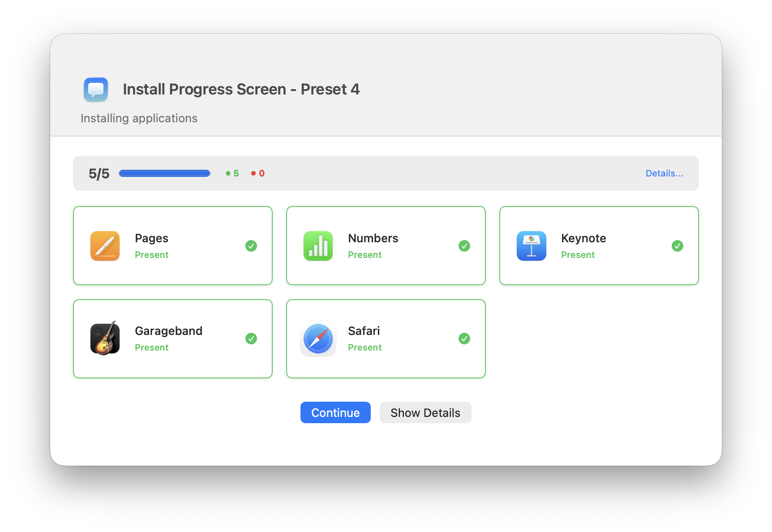Screen dimensions: 772x532
Task: Click the Numbers app icon
Action: tap(318, 246)
